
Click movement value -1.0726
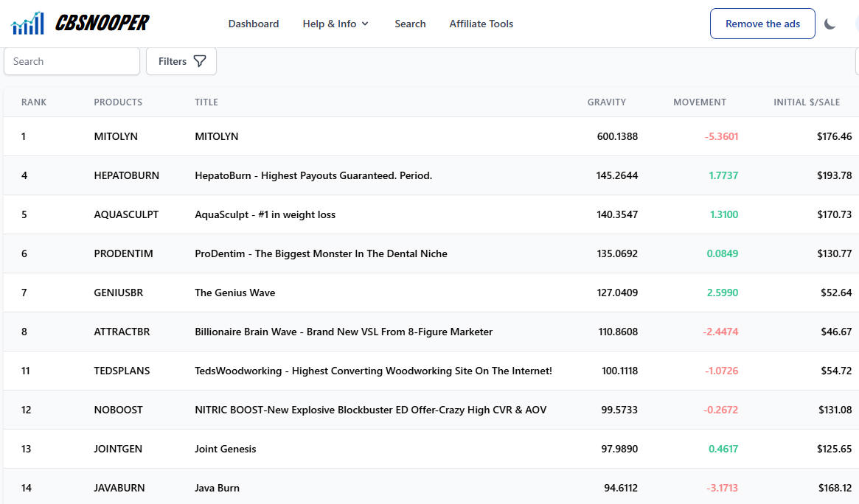tap(722, 371)
